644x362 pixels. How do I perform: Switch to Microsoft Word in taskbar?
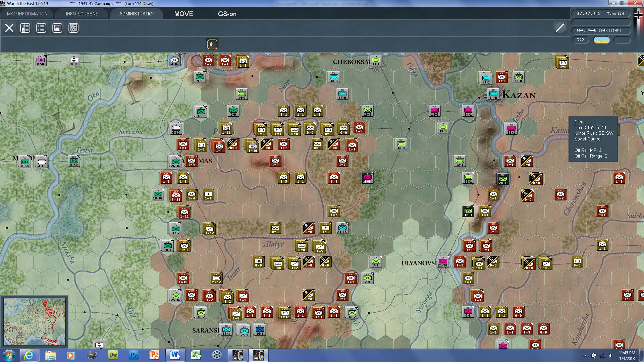tap(175, 355)
